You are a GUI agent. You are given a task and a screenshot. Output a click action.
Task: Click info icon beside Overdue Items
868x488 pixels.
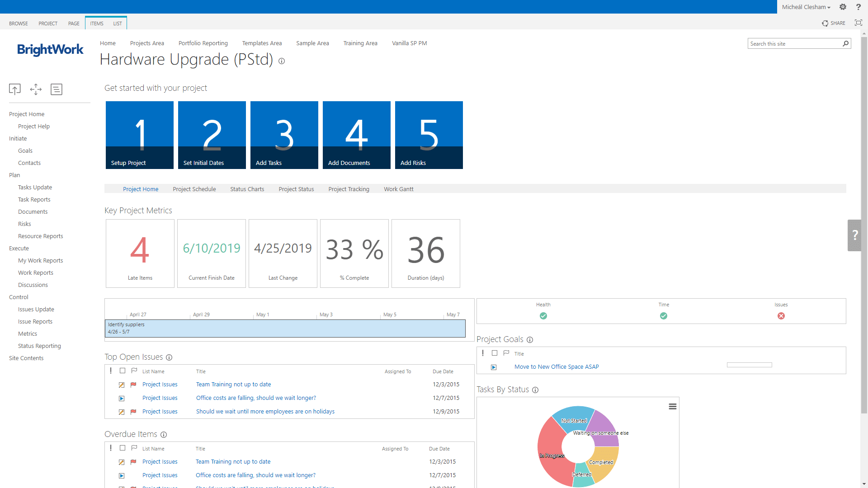164,435
